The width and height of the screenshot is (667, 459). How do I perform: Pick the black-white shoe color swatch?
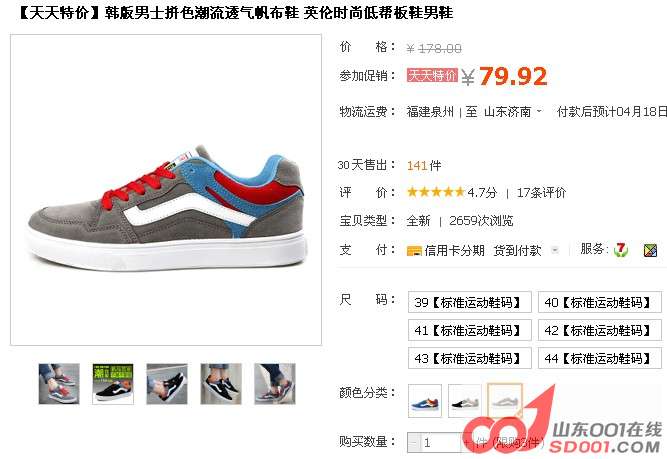point(465,401)
